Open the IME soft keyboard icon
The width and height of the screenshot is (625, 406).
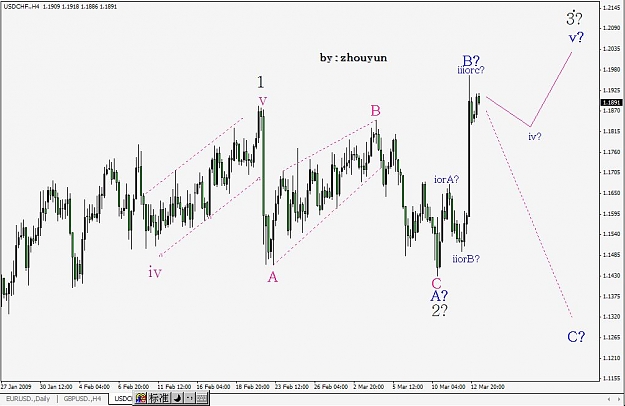tap(202, 398)
